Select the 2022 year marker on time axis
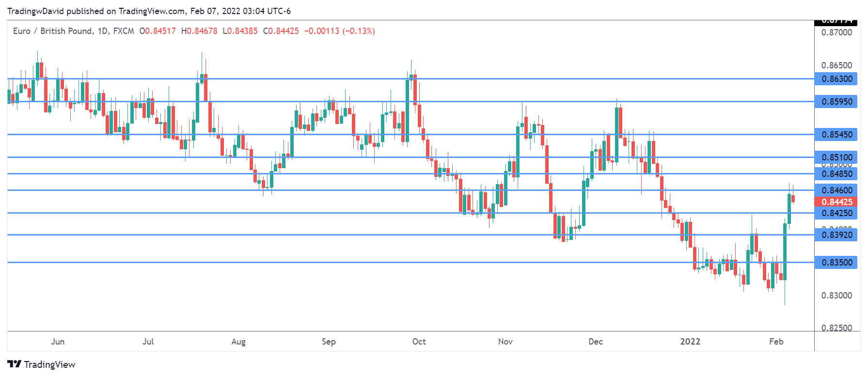The image size is (868, 377). coord(690,342)
